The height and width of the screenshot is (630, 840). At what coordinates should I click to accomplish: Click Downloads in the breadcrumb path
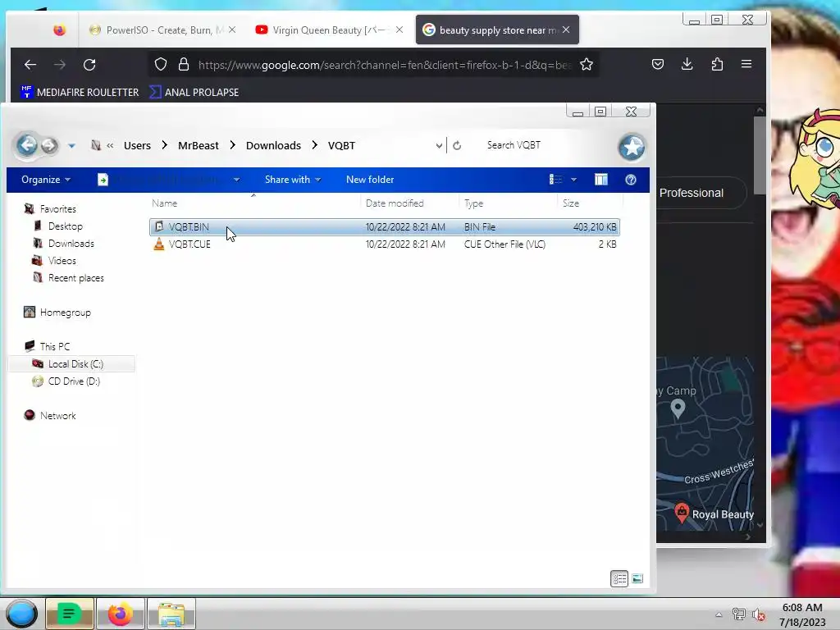point(273,146)
